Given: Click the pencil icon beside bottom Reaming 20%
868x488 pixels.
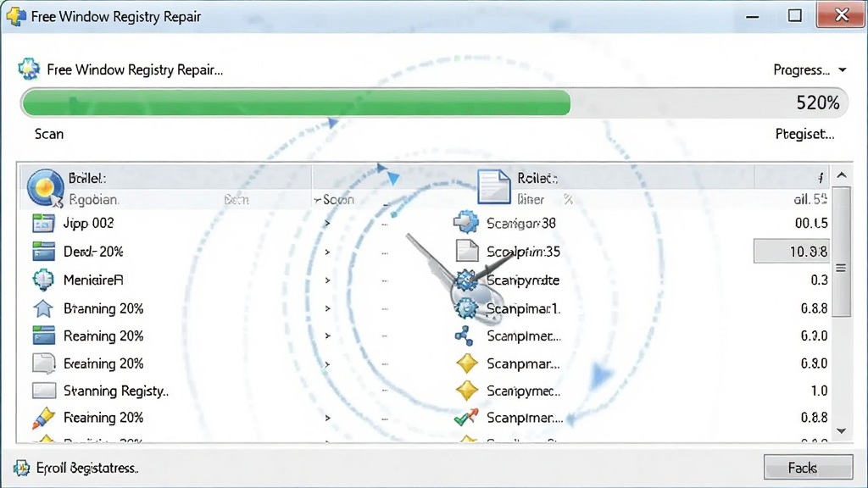Looking at the screenshot, I should 43,418.
